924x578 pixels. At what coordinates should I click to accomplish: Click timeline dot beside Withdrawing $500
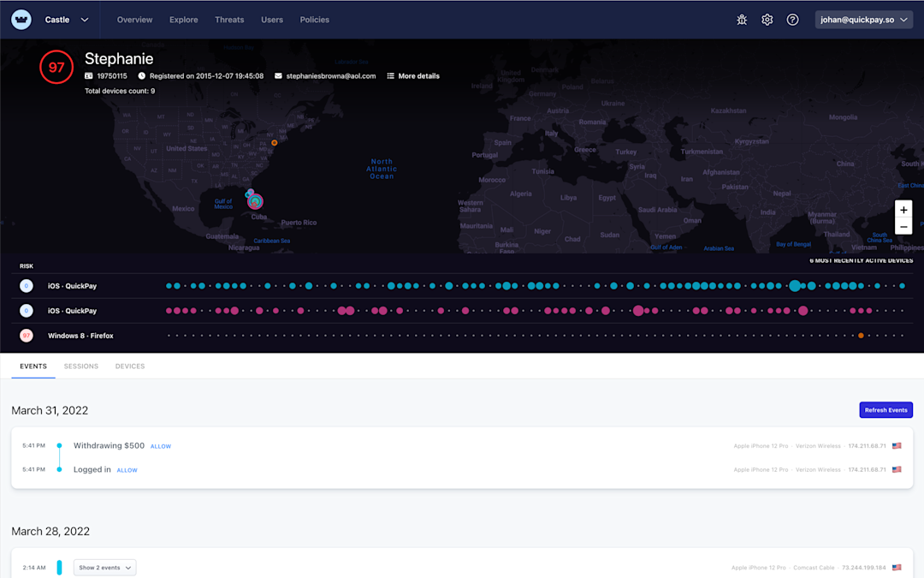(x=59, y=446)
